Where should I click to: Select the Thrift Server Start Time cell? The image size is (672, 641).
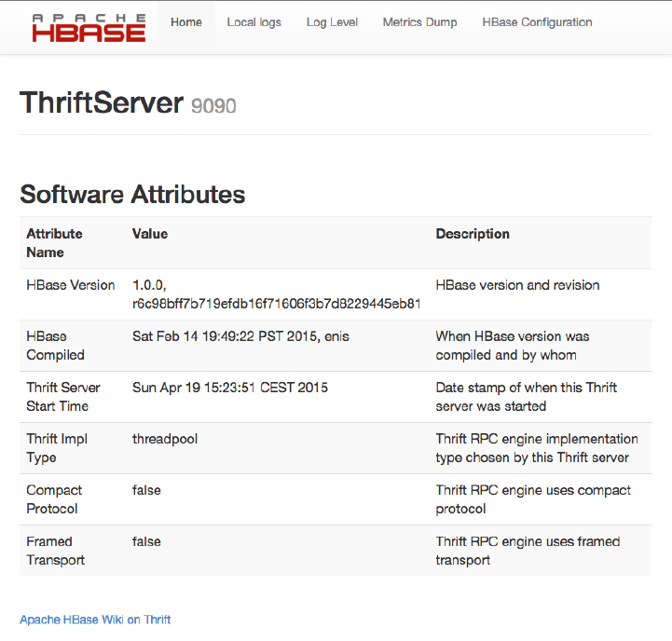tap(63, 397)
